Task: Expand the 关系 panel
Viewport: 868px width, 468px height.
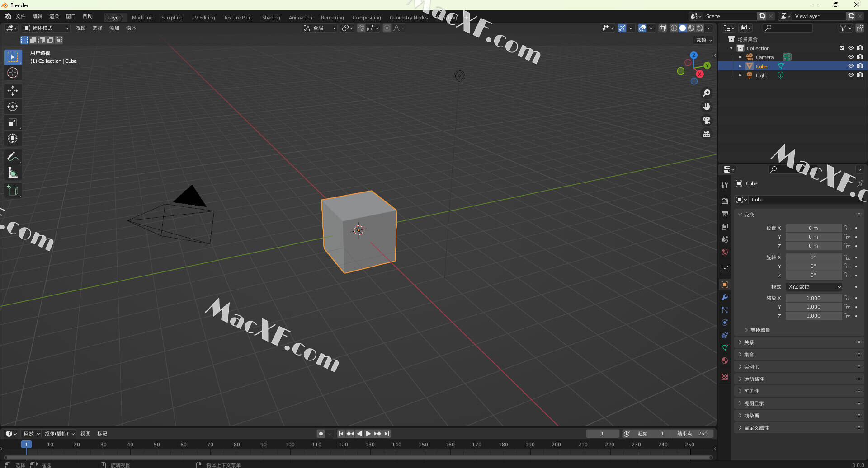Action: [749, 342]
